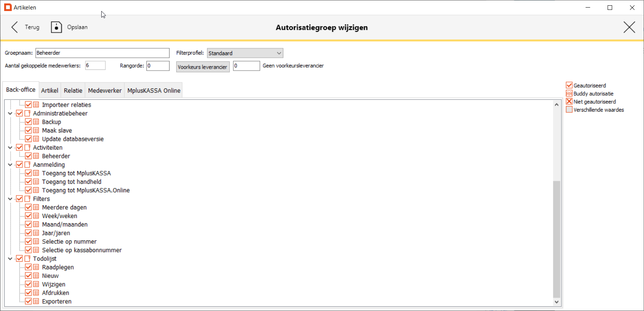The height and width of the screenshot is (311, 644).
Task: Click into the Groepnaam text field
Action: 102,53
